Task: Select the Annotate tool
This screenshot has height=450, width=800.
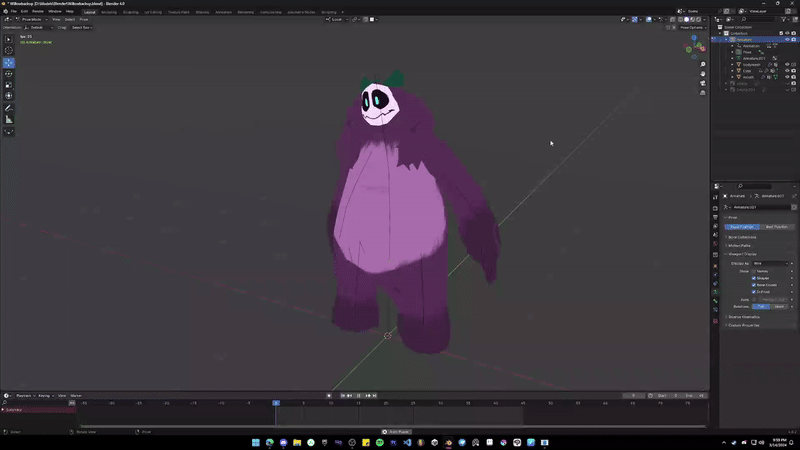Action: pyautogui.click(x=9, y=108)
